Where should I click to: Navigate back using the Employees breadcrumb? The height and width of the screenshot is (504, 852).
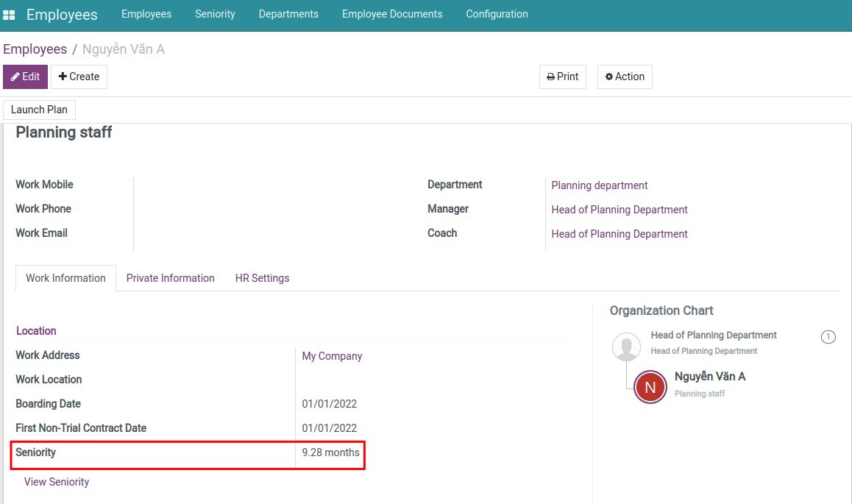tap(35, 49)
